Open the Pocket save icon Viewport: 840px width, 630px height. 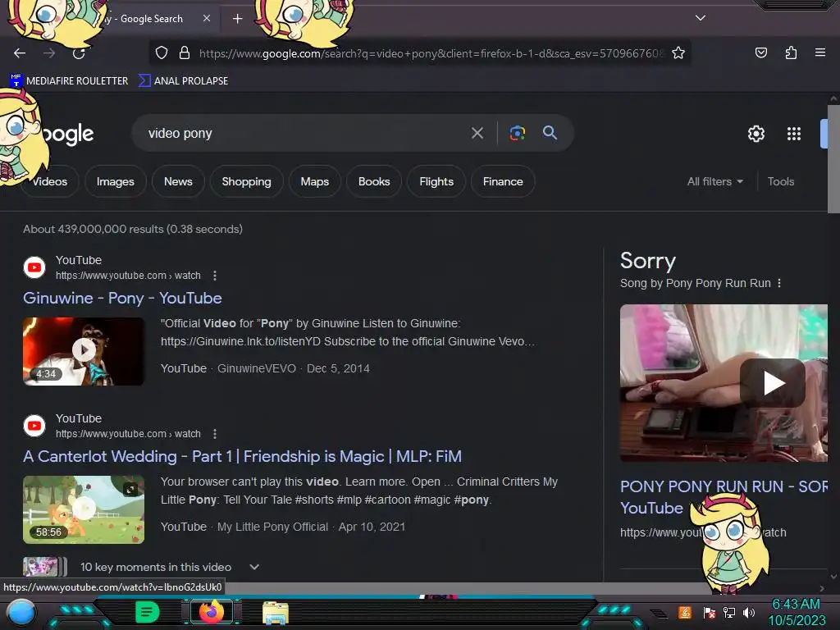coord(760,52)
